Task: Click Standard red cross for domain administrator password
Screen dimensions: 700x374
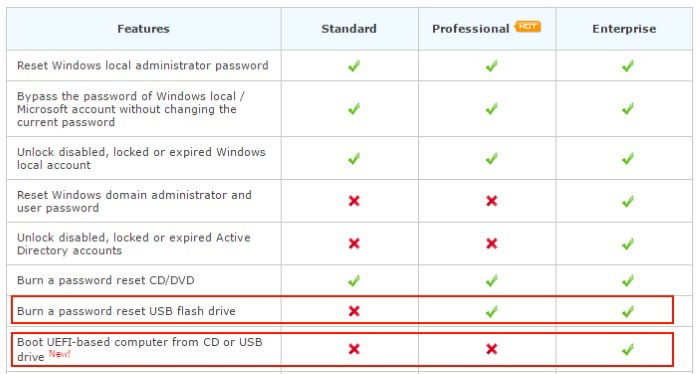Action: (354, 201)
